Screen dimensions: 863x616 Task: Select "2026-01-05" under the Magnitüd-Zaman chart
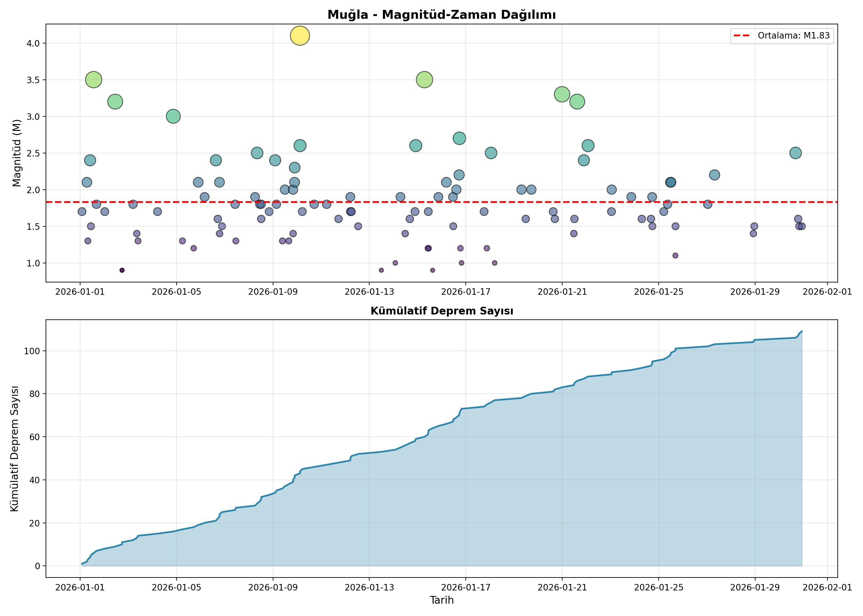coord(177,292)
